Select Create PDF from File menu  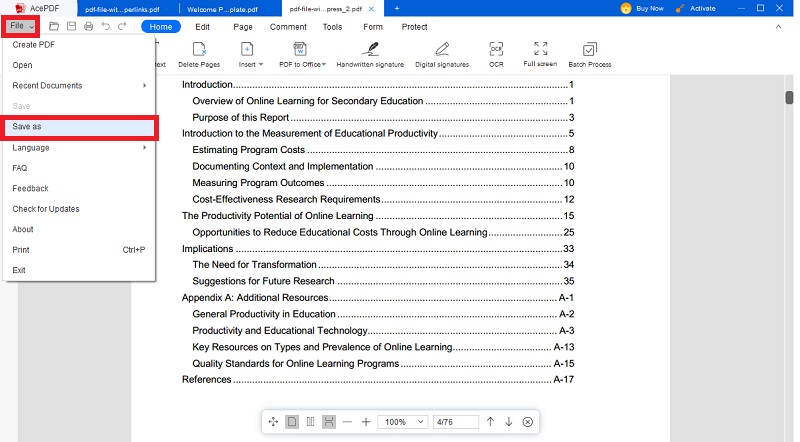(79, 44)
